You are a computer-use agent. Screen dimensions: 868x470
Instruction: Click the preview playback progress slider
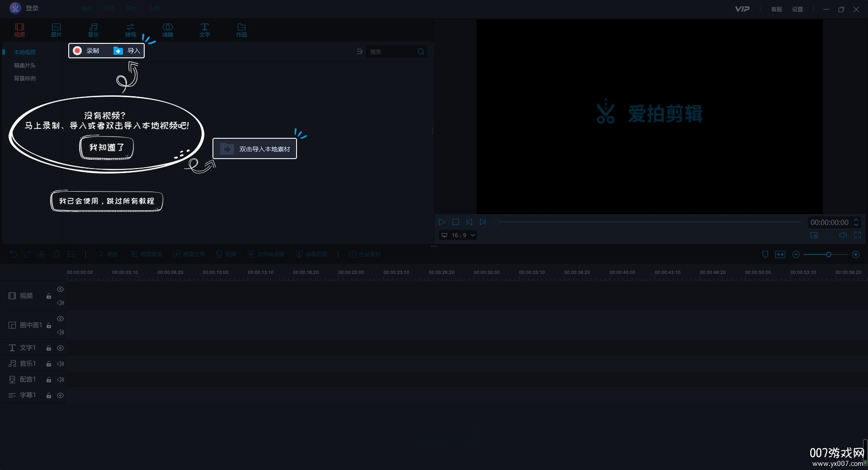(x=647, y=222)
